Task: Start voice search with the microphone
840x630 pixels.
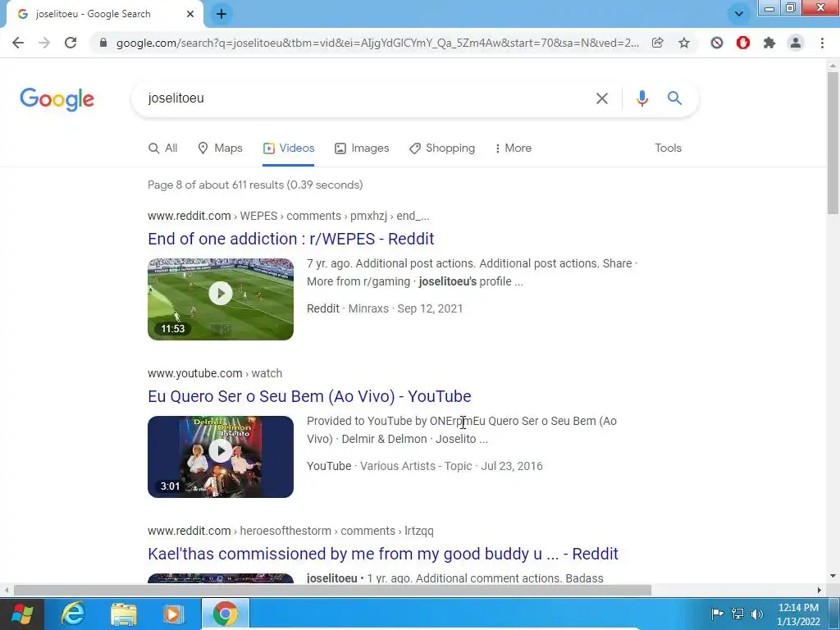Action: [641, 98]
